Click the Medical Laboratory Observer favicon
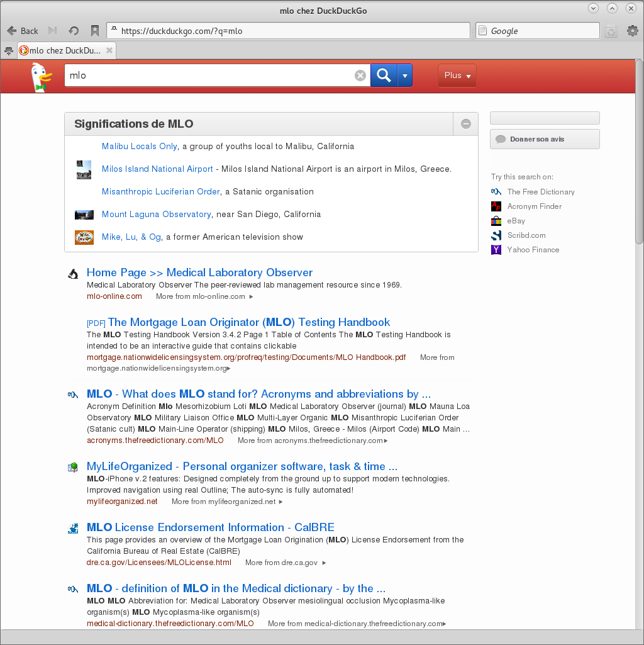This screenshot has height=645, width=644. click(x=73, y=274)
